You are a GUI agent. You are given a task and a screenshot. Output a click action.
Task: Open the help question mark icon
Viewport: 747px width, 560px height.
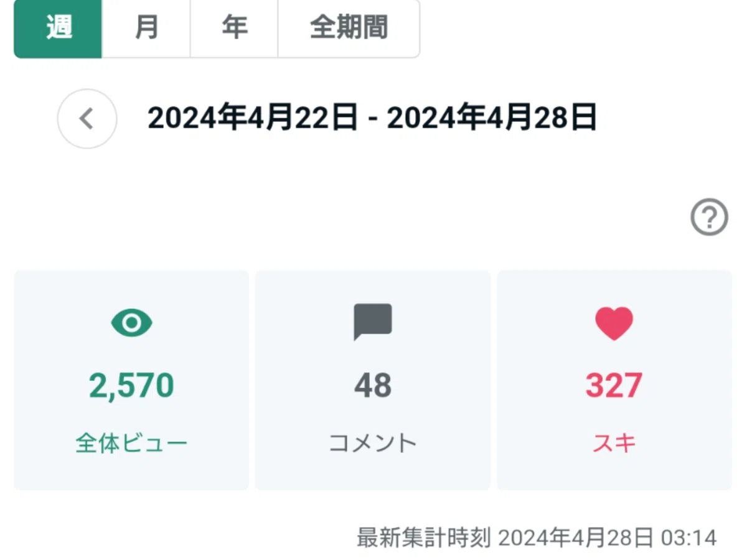[709, 217]
